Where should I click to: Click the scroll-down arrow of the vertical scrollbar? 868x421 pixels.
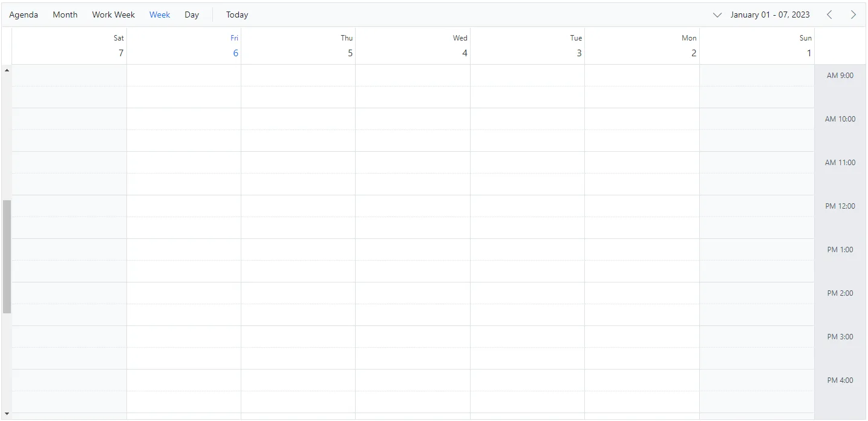[x=7, y=414]
